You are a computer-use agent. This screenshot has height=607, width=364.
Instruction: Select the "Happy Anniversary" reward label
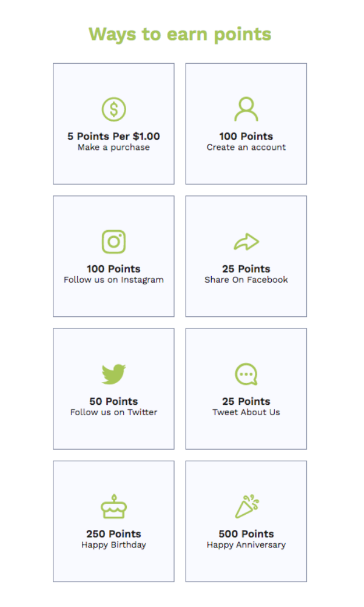(246, 545)
